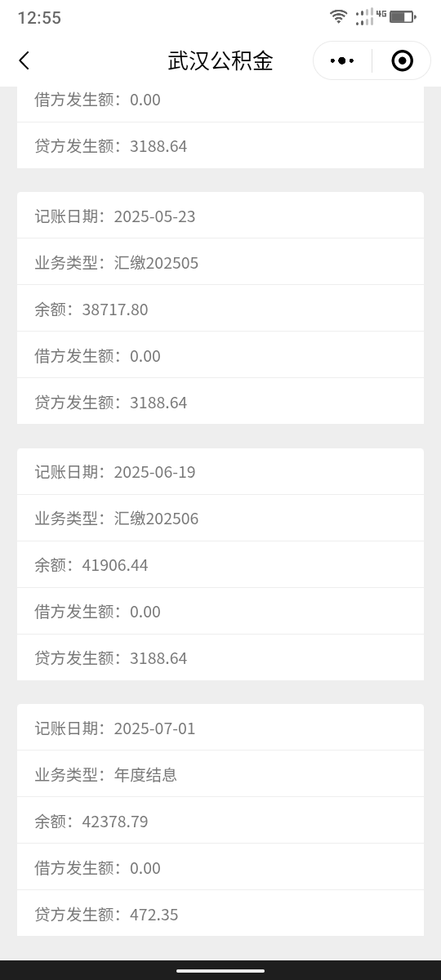Tap the 12:55 clock in status bar
441x980 pixels.
(39, 17)
